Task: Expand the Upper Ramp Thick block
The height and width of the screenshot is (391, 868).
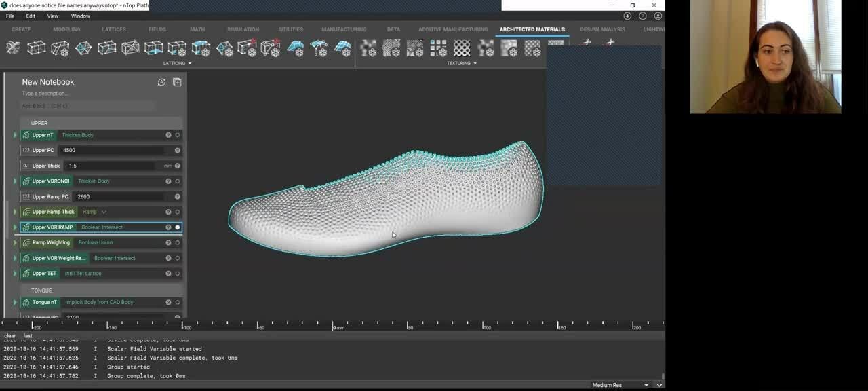Action: [x=15, y=212]
